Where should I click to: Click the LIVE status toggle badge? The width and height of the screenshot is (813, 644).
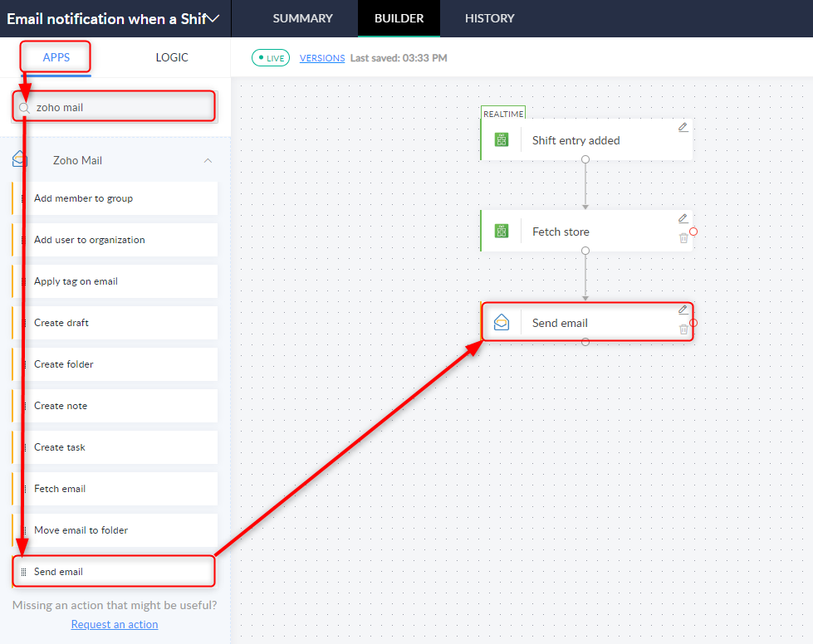click(x=271, y=58)
